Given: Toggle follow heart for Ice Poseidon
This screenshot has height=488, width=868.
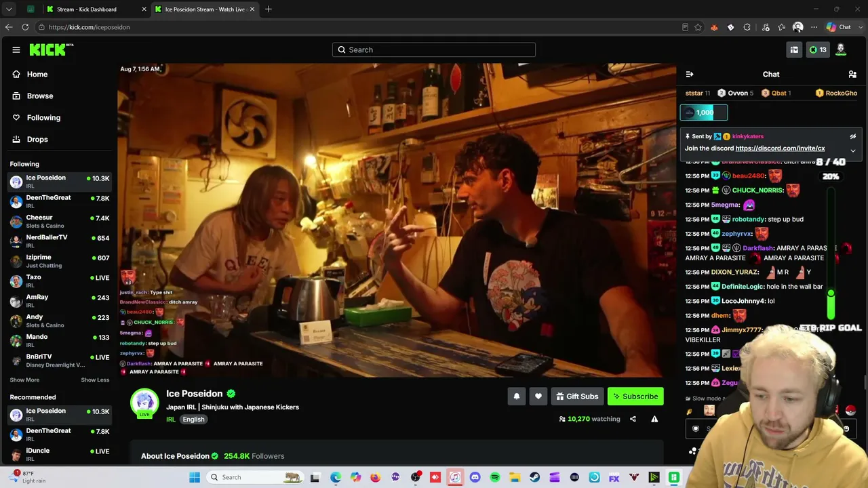Looking at the screenshot, I should pos(538,396).
